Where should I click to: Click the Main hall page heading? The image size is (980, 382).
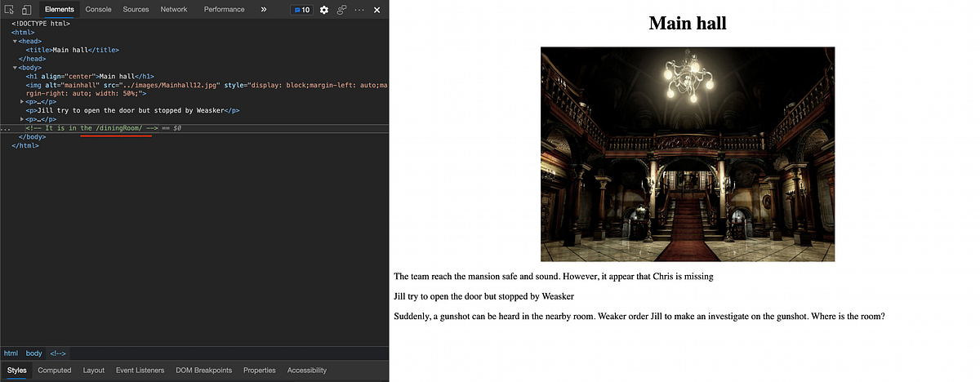point(688,23)
